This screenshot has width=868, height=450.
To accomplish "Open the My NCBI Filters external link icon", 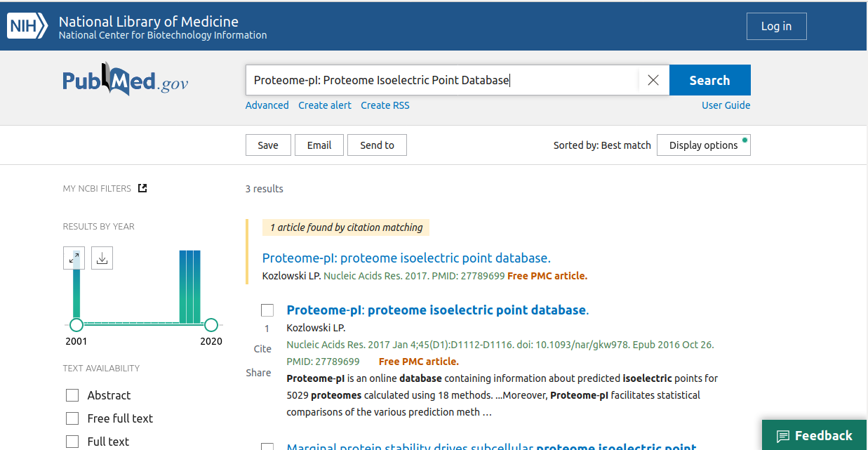I will [x=142, y=188].
